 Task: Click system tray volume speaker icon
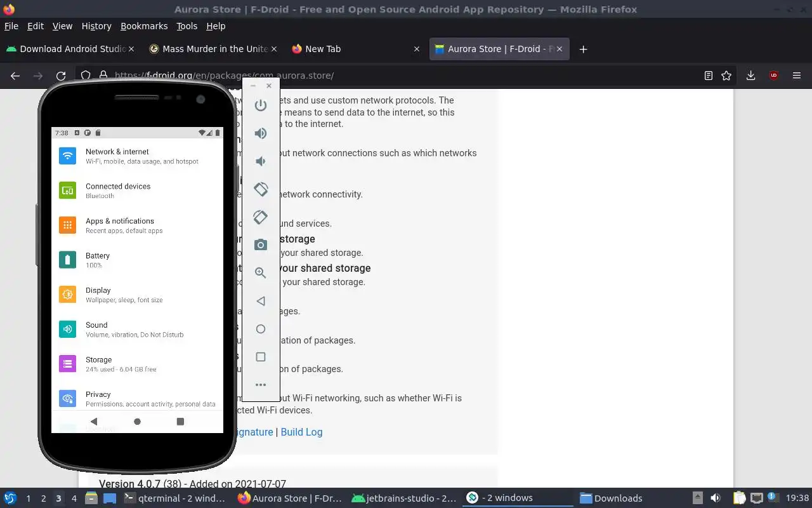click(x=716, y=498)
